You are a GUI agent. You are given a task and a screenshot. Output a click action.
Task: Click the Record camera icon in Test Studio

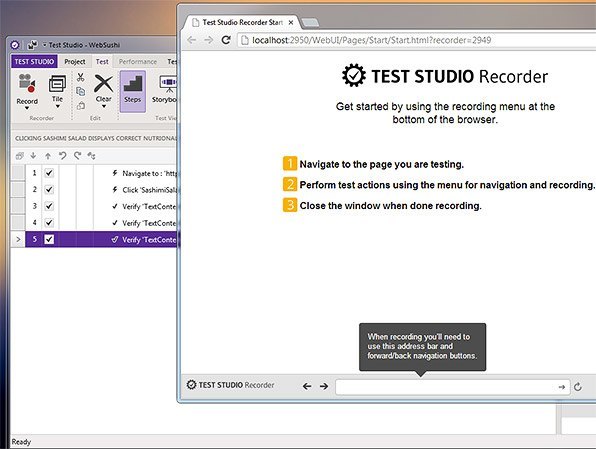(27, 83)
